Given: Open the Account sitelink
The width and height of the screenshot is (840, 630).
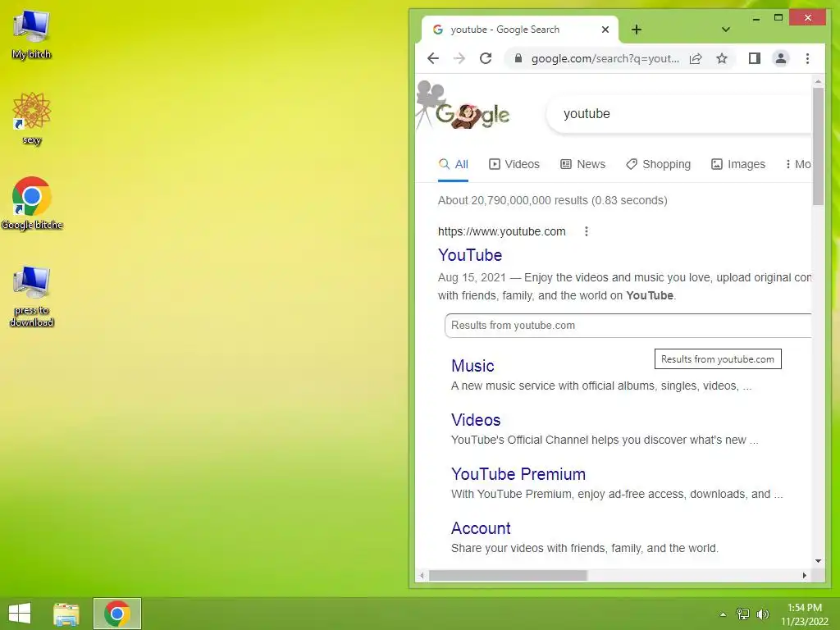Looking at the screenshot, I should tap(481, 527).
